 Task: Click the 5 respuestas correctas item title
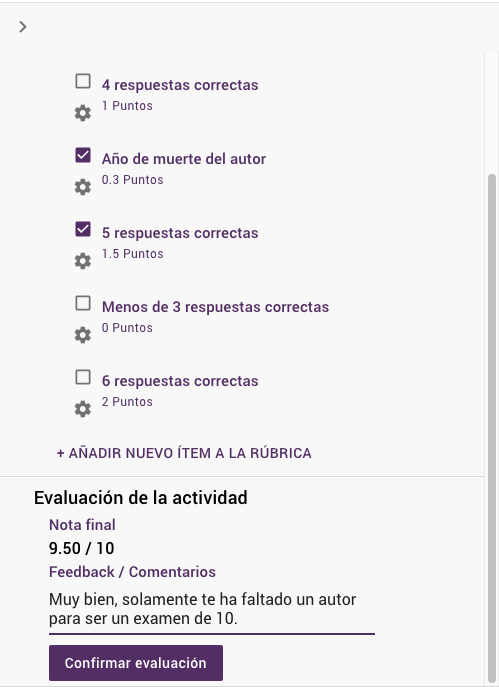click(x=180, y=233)
